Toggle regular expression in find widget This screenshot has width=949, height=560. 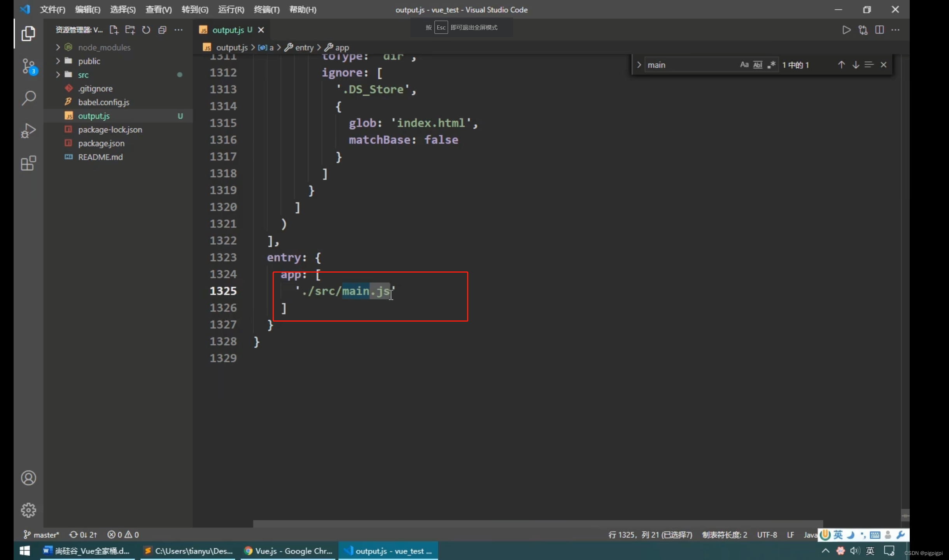pos(772,65)
